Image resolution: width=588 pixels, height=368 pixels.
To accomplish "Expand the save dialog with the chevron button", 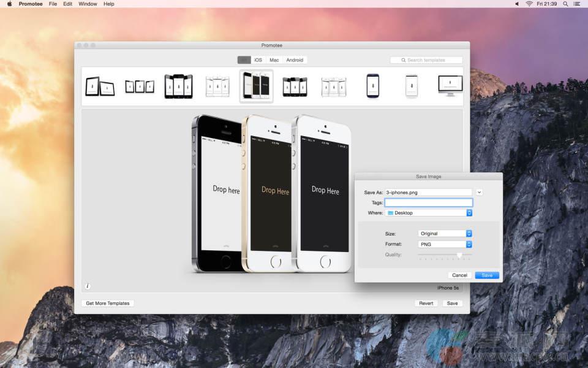I will tap(479, 192).
